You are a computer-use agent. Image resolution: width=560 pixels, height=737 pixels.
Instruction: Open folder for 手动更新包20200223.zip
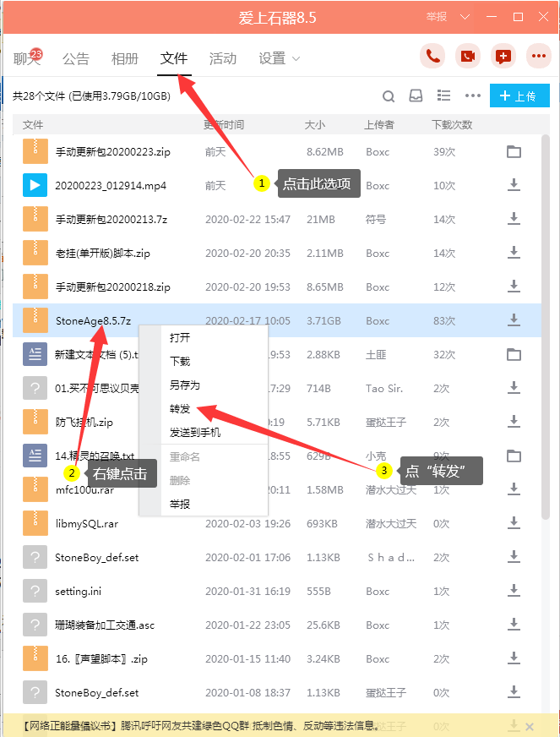click(513, 152)
